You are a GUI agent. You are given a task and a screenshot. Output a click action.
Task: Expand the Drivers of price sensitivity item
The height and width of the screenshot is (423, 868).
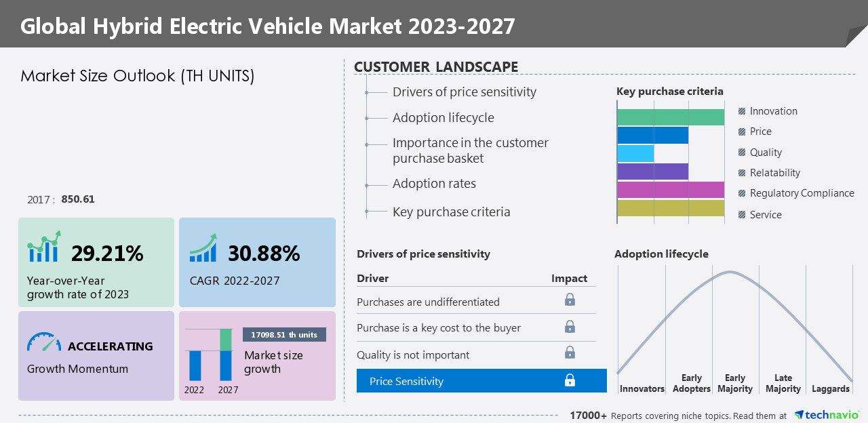point(465,92)
